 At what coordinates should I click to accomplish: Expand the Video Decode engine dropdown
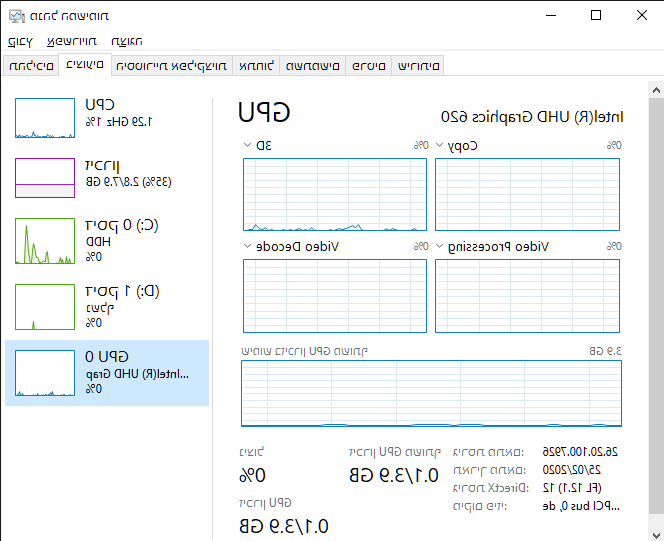pos(248,246)
